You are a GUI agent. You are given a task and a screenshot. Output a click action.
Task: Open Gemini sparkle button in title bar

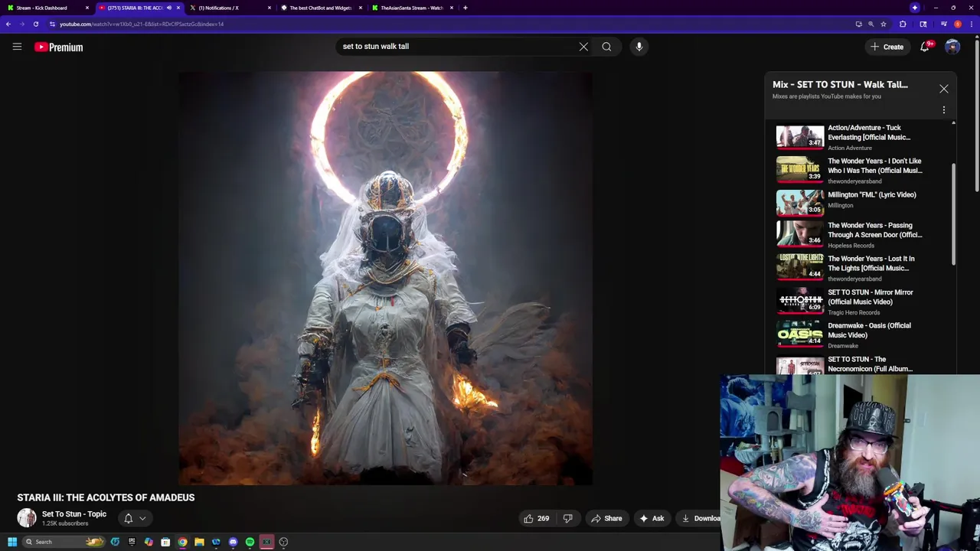tap(914, 8)
